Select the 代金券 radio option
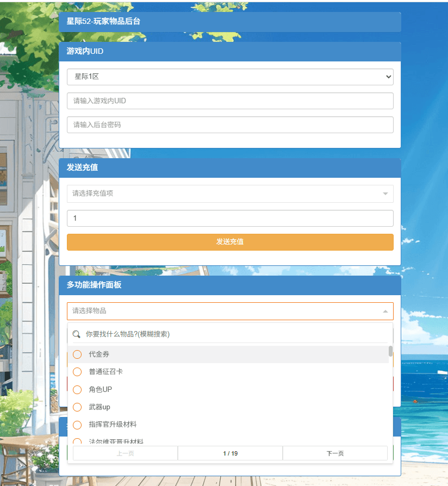 77,354
